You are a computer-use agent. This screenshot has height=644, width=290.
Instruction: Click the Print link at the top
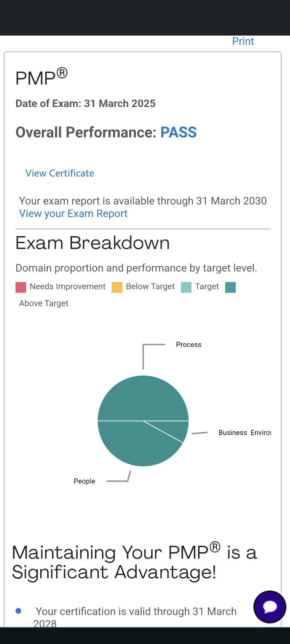point(243,41)
